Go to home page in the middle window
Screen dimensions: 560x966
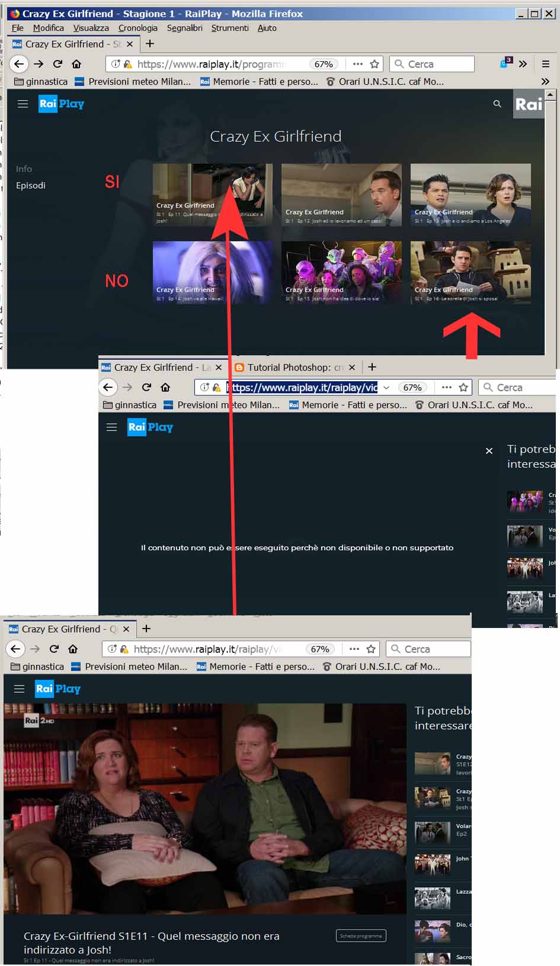pos(165,387)
